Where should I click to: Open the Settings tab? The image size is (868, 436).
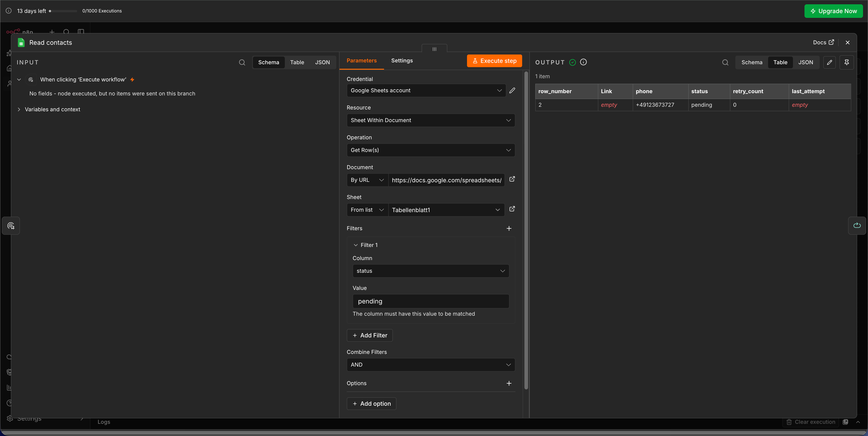402,61
